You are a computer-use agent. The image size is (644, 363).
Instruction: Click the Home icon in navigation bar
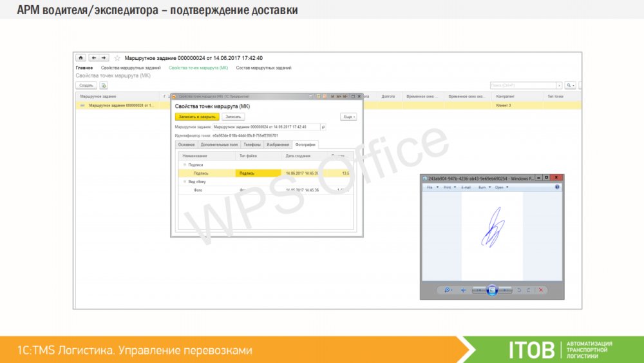pyautogui.click(x=80, y=58)
